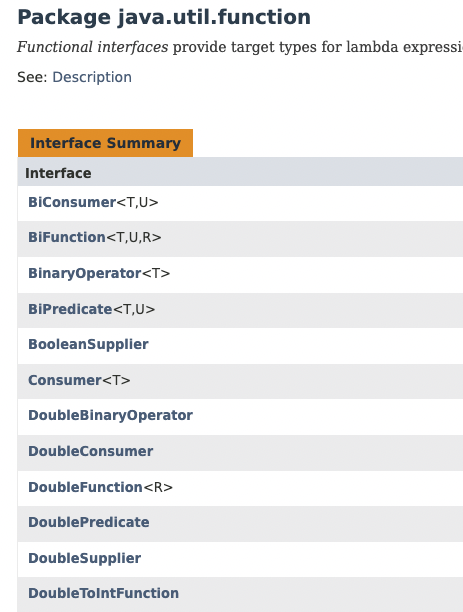
Task: Open the DoubleFunction interface page
Action: [x=85, y=487]
